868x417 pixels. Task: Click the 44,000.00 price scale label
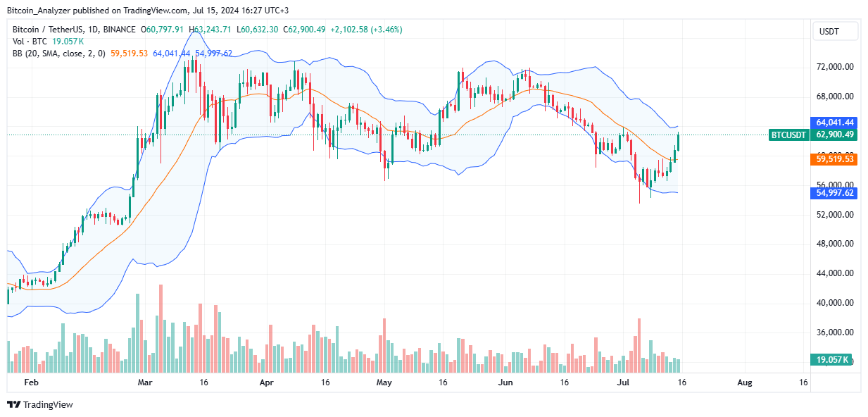[x=835, y=273]
